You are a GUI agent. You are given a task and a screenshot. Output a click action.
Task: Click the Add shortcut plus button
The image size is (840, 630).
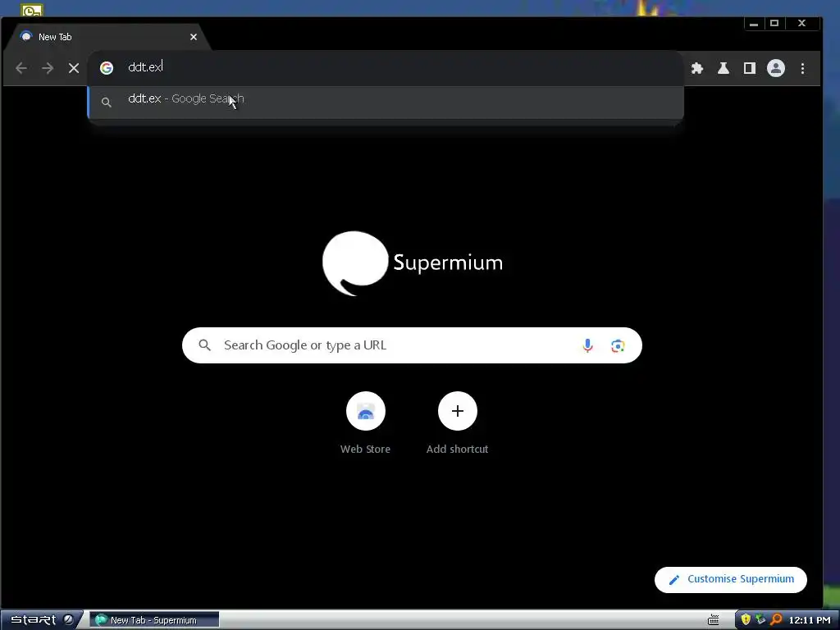pos(458,411)
